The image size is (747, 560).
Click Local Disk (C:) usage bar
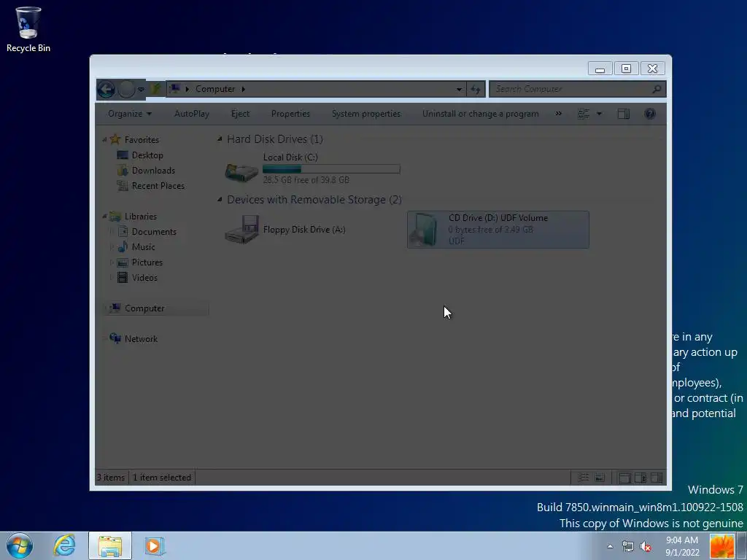(331, 168)
